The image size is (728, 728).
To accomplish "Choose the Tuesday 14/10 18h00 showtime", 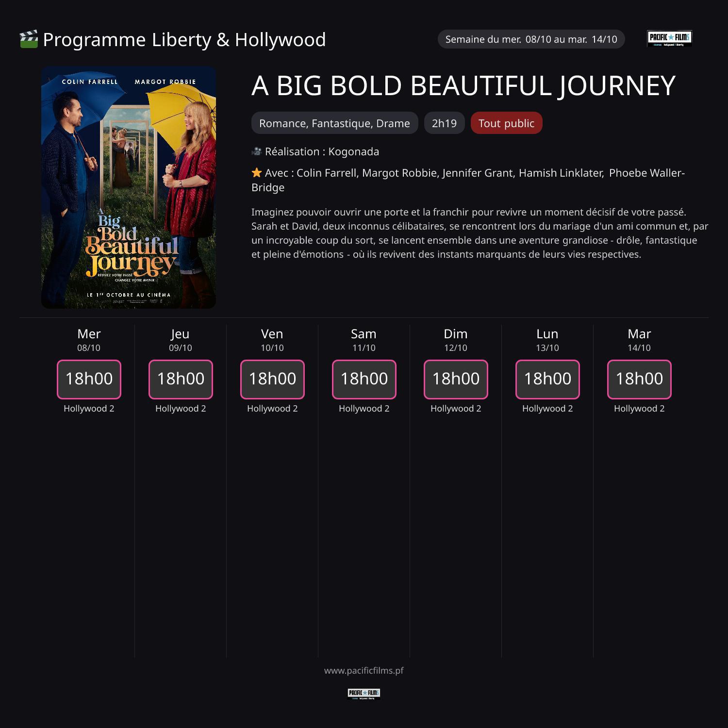I will point(639,379).
